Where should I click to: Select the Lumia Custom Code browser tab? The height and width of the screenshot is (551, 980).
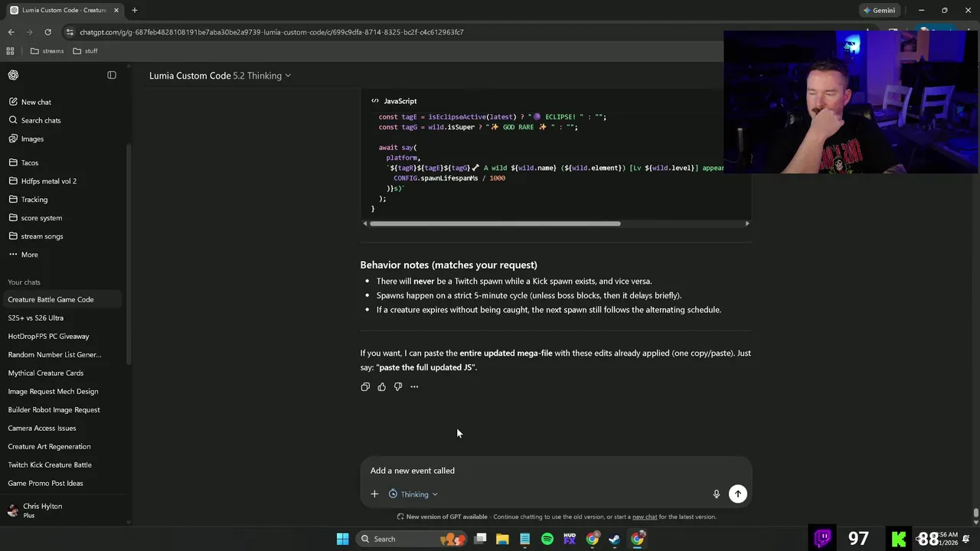[x=64, y=10]
